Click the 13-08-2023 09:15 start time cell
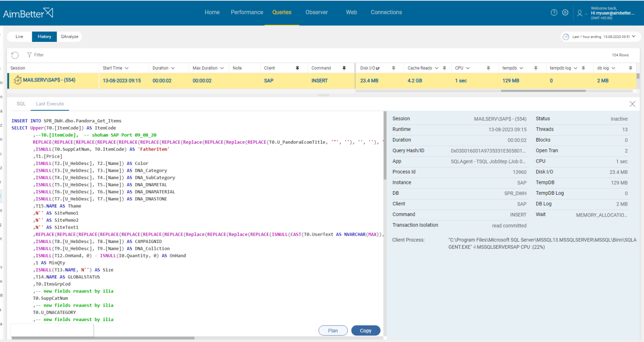Image resolution: width=644 pixels, height=342 pixels. click(122, 81)
